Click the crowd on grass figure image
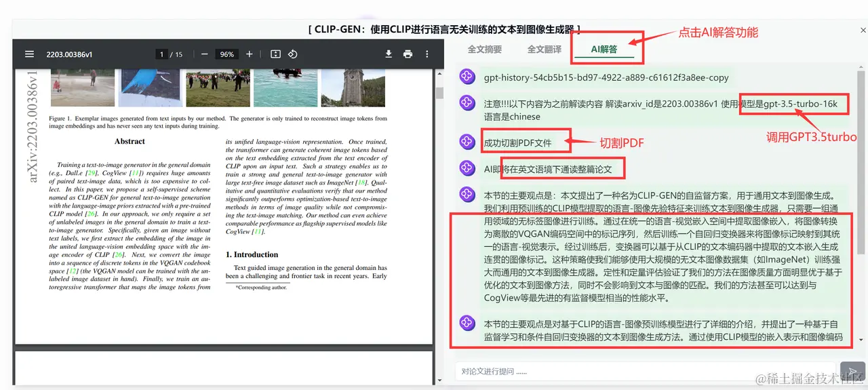 pos(218,88)
